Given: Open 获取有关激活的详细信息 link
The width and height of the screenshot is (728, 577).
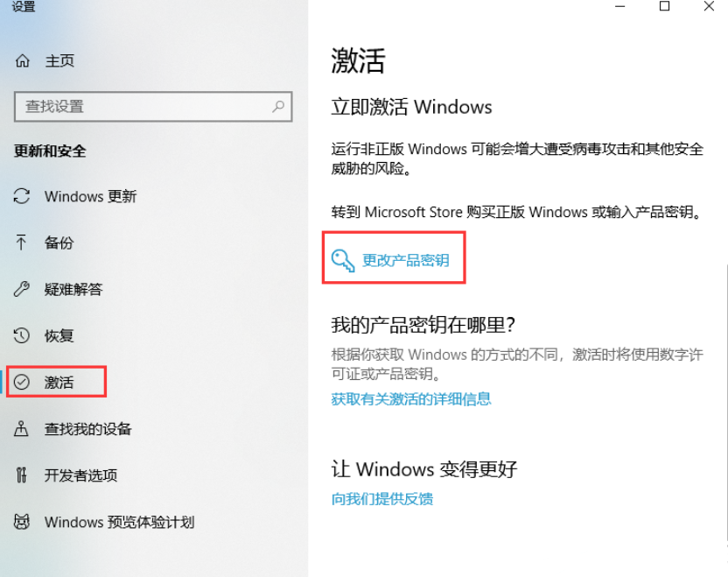Looking at the screenshot, I should (x=411, y=399).
